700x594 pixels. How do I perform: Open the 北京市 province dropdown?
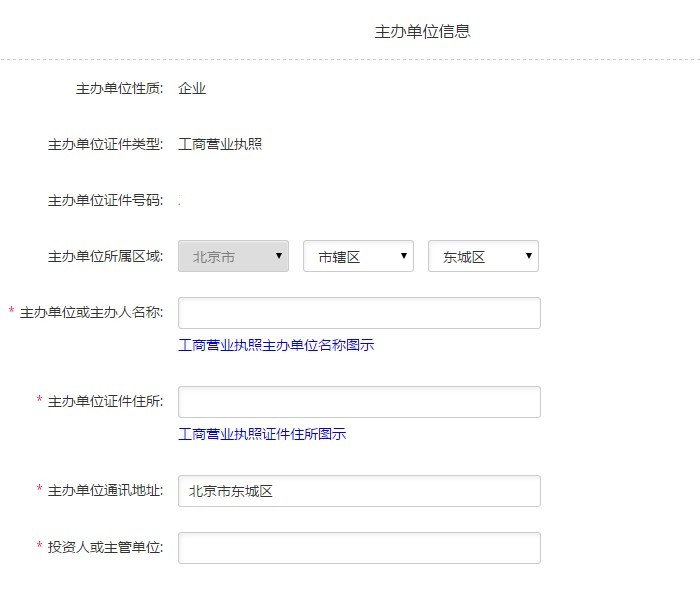pyautogui.click(x=234, y=256)
